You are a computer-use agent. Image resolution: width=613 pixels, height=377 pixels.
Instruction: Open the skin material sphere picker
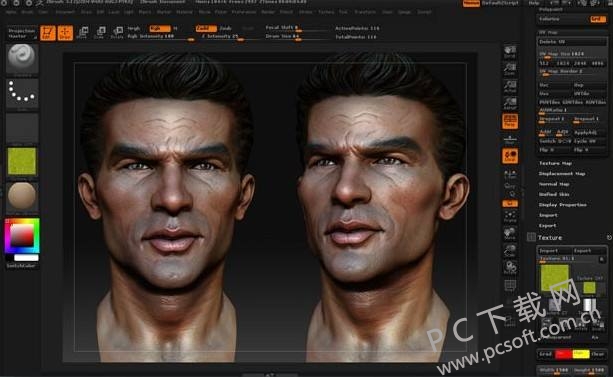[x=22, y=196]
